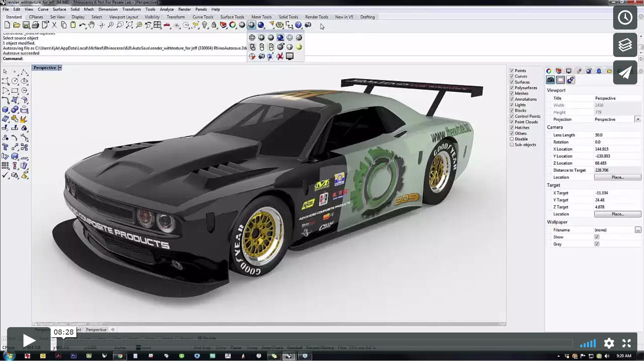Click the Print icon in the toolbar

pyautogui.click(x=35, y=25)
